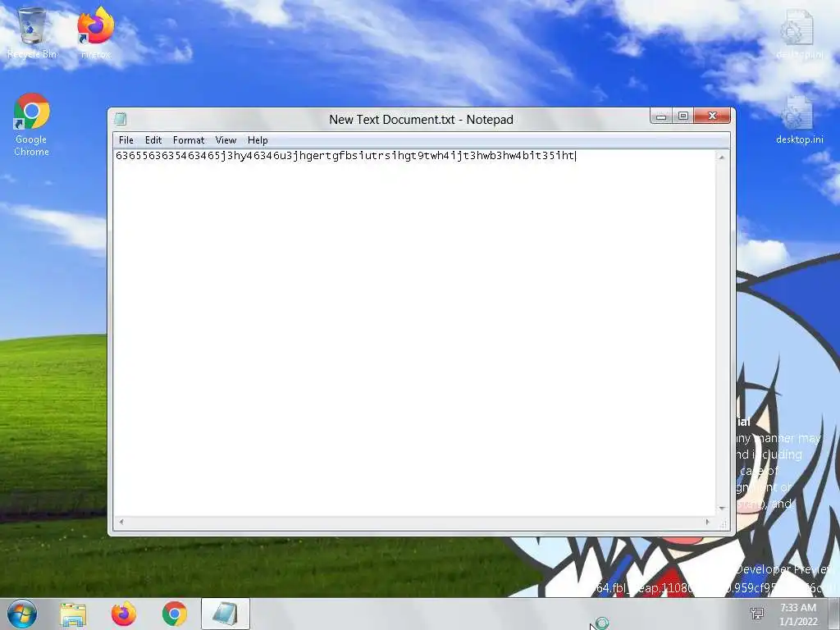Screen dimensions: 840x630
Task: Open the File menu in Notepad
Action: [x=126, y=139]
